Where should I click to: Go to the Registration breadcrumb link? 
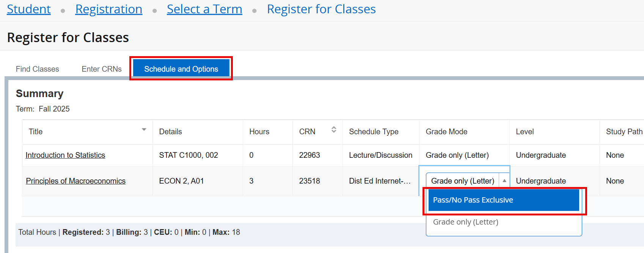point(109,9)
